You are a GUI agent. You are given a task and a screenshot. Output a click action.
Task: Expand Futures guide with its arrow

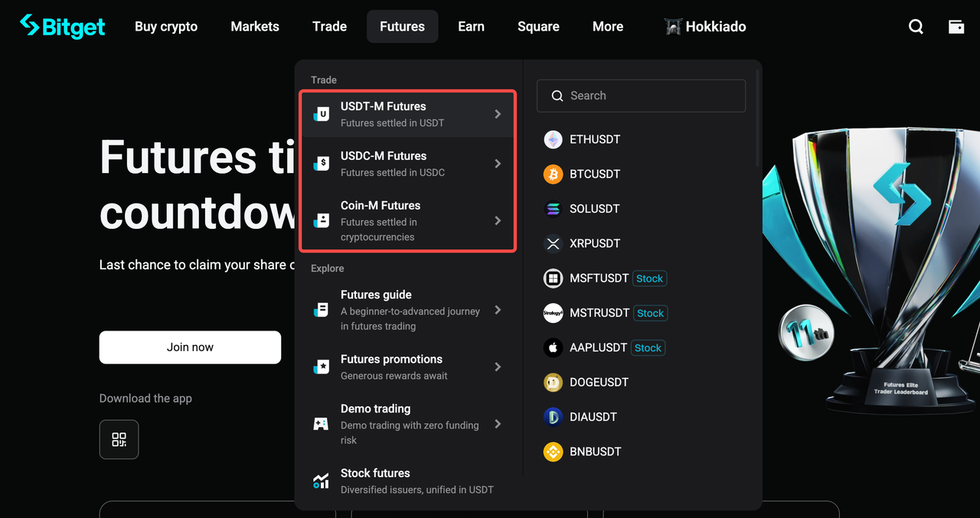pyautogui.click(x=498, y=311)
